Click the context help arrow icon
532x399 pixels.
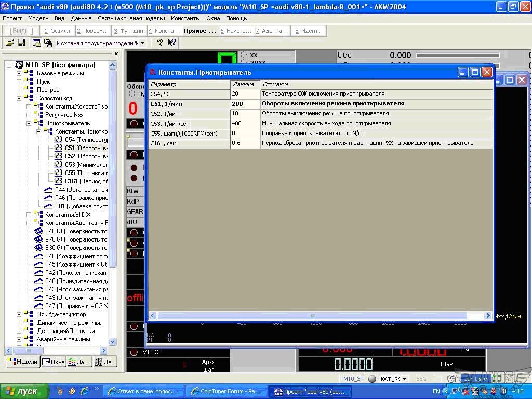tap(171, 43)
